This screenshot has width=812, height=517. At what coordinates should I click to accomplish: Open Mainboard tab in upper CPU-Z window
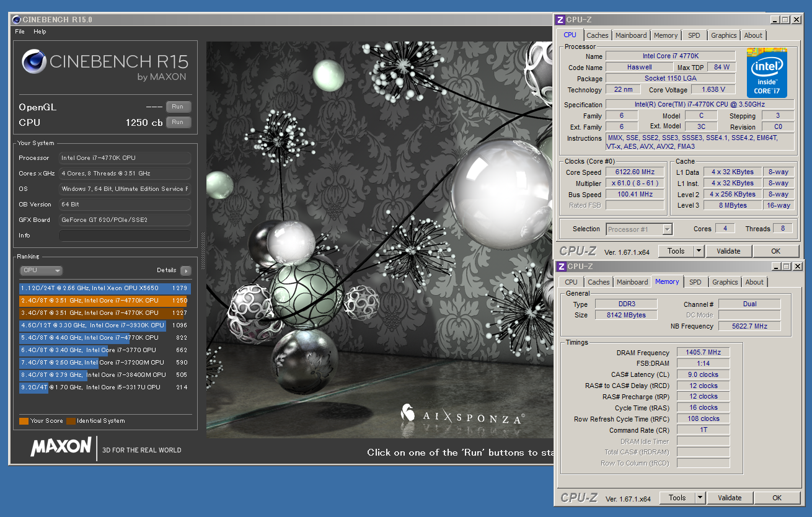pyautogui.click(x=631, y=35)
